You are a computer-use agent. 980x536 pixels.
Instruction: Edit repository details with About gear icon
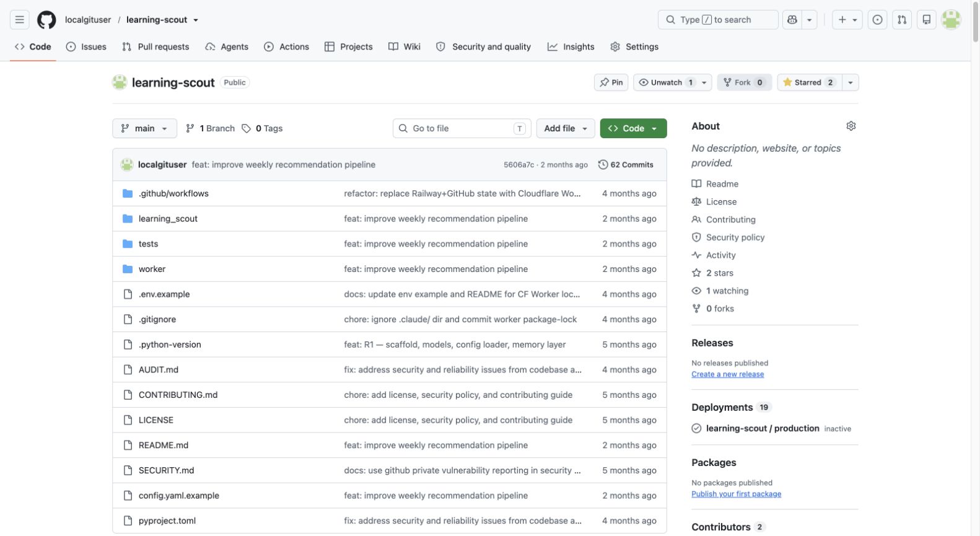(x=851, y=126)
